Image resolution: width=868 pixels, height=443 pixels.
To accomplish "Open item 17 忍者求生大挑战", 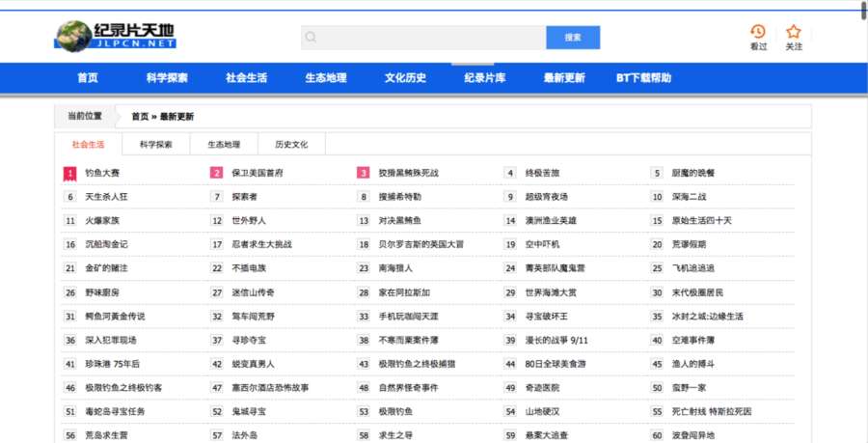I will pos(261,244).
